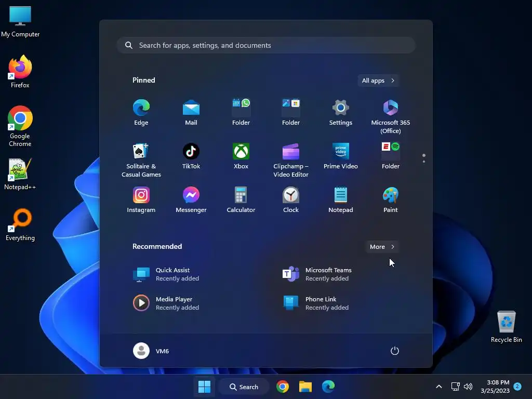Open Edge from the taskbar
Screen dimensions: 532x399
328,387
